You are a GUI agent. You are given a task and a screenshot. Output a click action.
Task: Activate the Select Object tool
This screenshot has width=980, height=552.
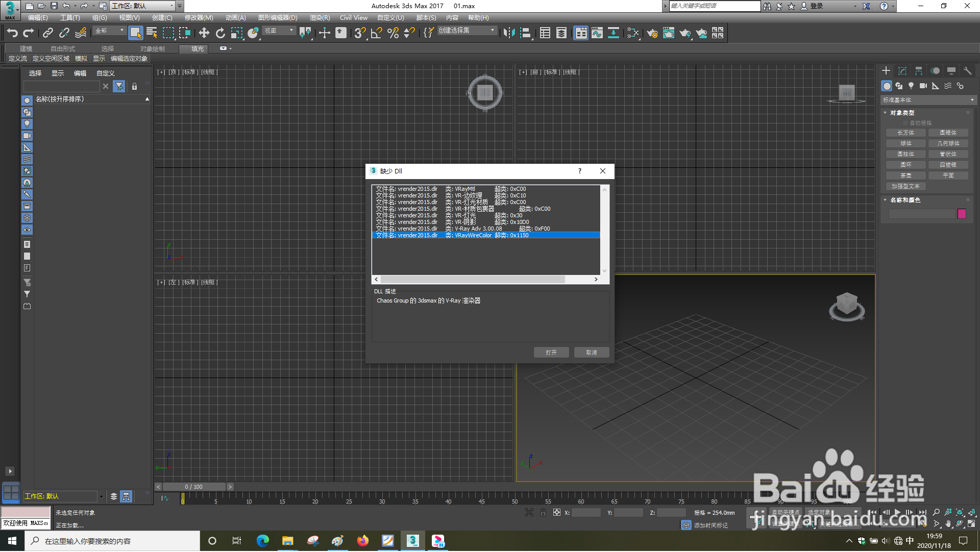[135, 33]
